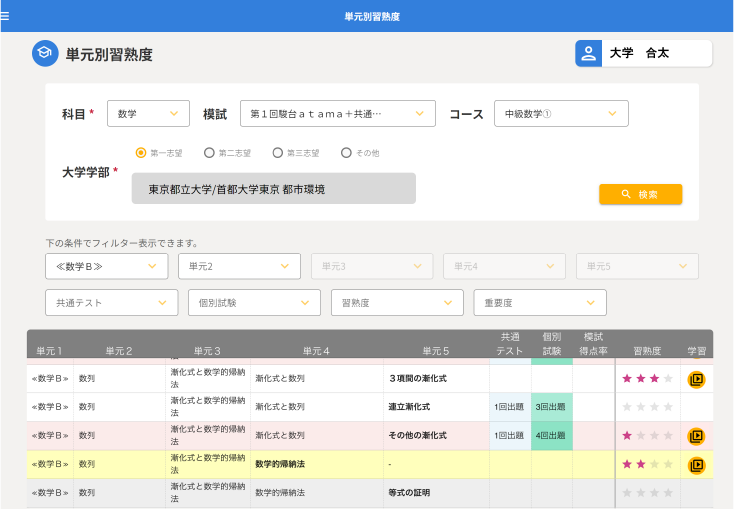The image size is (734, 509).
Task: Open learning video for yellow 数学的帰納法 row
Action: tap(697, 465)
